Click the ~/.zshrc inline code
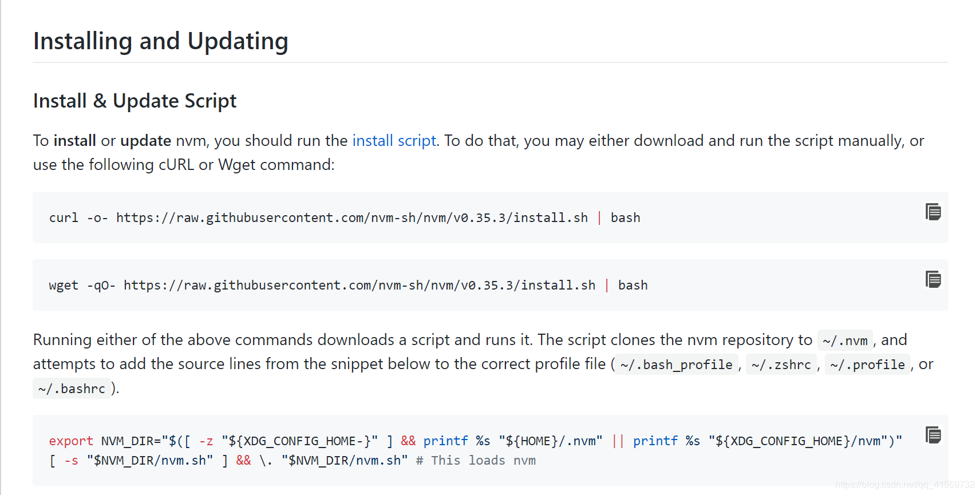Image resolution: width=980 pixels, height=495 pixels. pyautogui.click(x=781, y=365)
